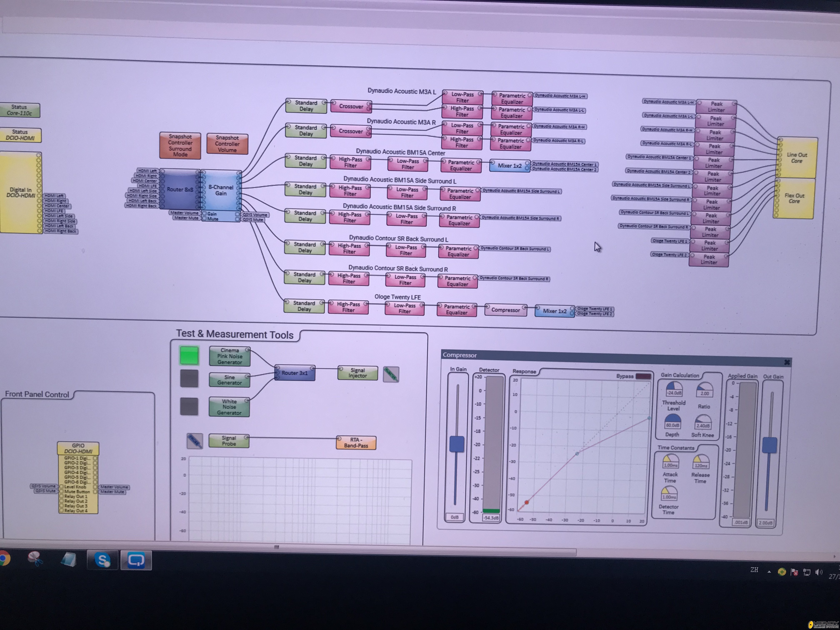Select the Crossover block for M3A L
Screen dimensions: 840x630
coord(351,106)
